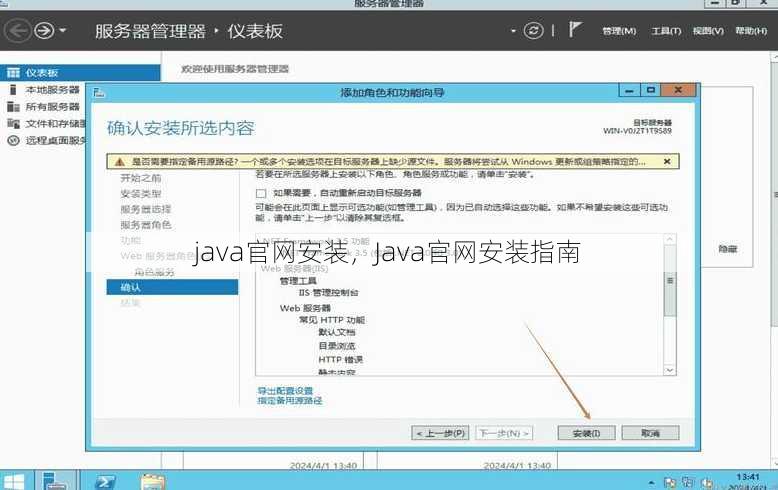Viewport: 778px width, 490px height.
Task: Minimize the 添加角色和功能向导 window
Action: pos(629,90)
